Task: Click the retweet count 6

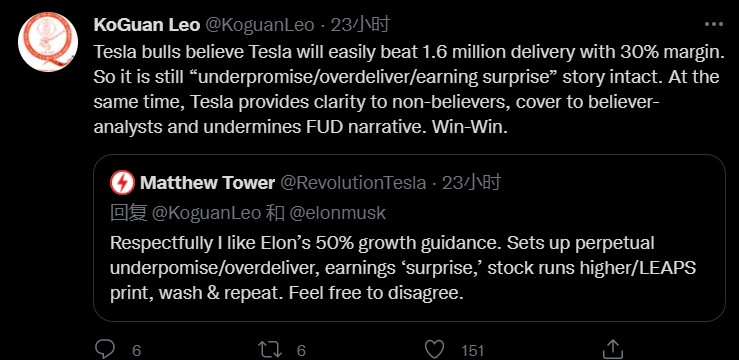Action: [302, 351]
